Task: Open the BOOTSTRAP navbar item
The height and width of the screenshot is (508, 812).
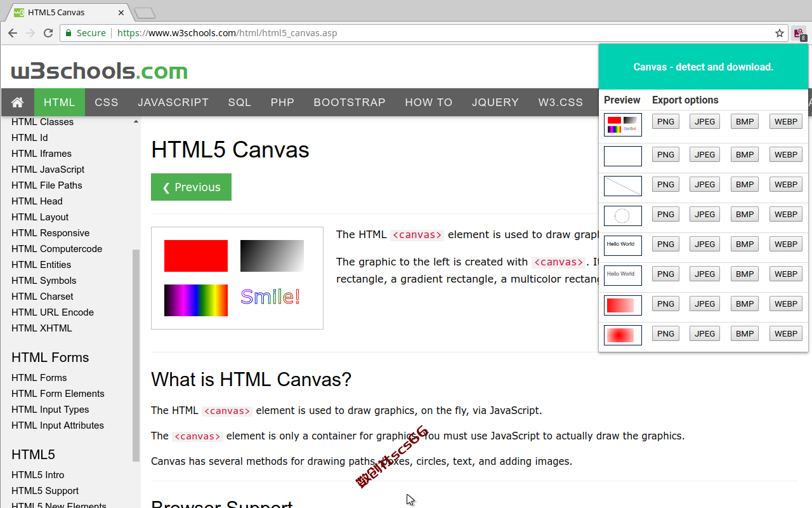Action: click(350, 102)
